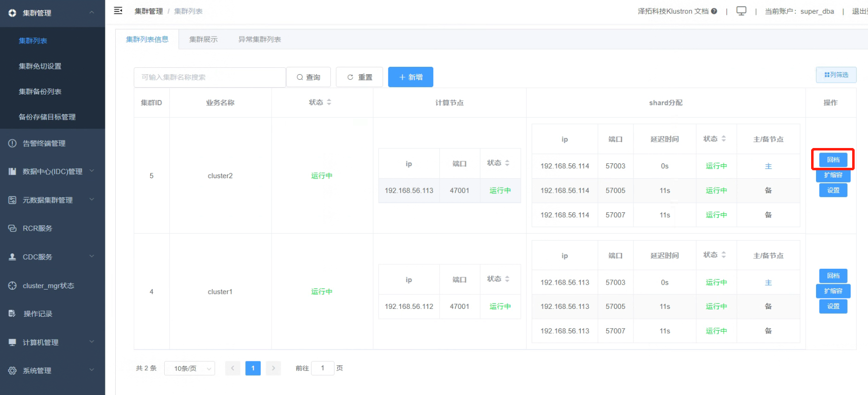Image resolution: width=868 pixels, height=395 pixels.
Task: Open the monitor screen icon in header
Action: (741, 11)
